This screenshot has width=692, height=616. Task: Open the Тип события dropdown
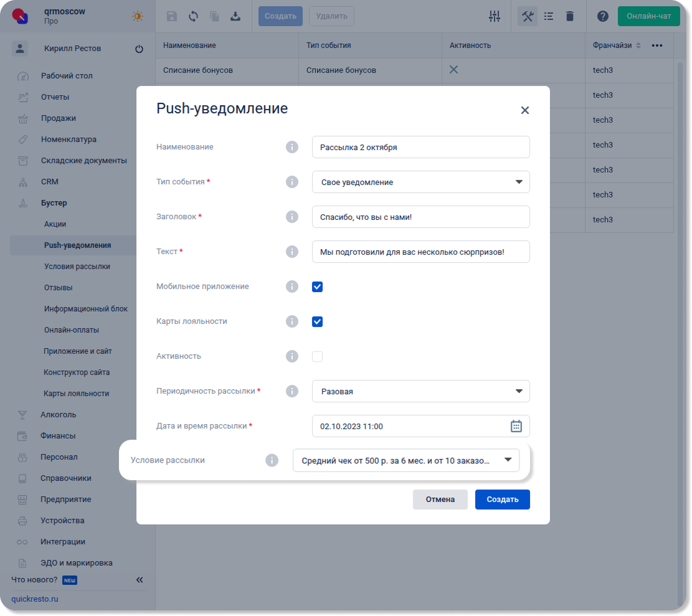(x=420, y=182)
